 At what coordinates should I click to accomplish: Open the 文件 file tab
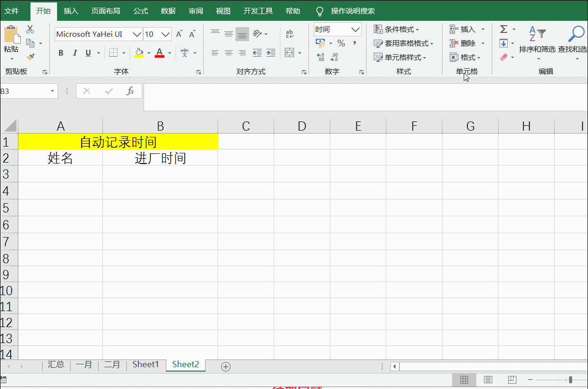[12, 11]
